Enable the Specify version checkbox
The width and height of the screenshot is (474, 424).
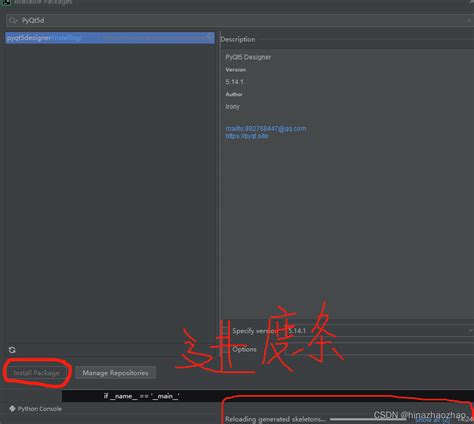[x=225, y=331]
